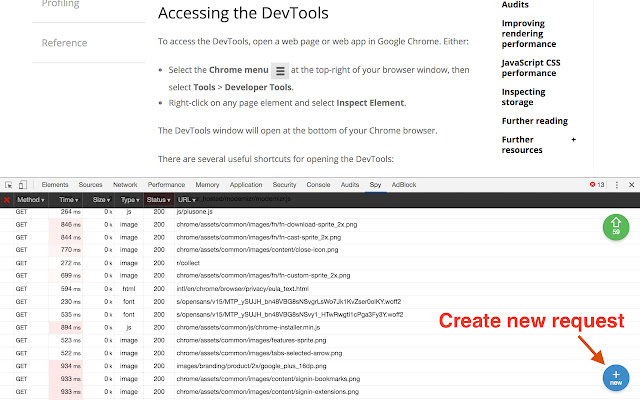
Task: Go to Further reading link
Action: [x=535, y=121]
